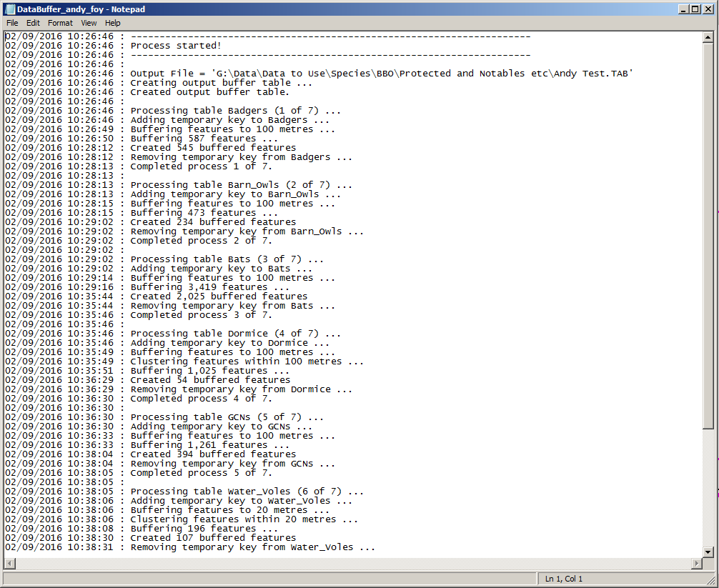Screen dimensions: 719x588
Task: Open the View menu
Action: coord(89,23)
